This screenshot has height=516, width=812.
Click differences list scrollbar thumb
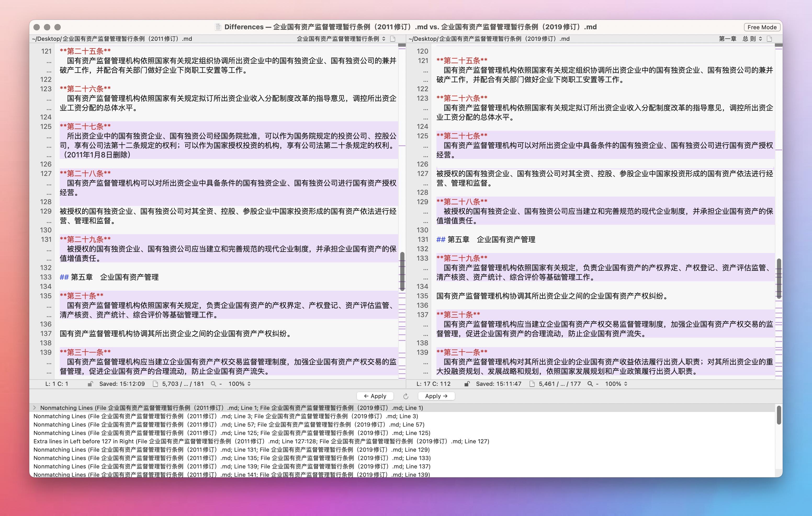pyautogui.click(x=779, y=415)
